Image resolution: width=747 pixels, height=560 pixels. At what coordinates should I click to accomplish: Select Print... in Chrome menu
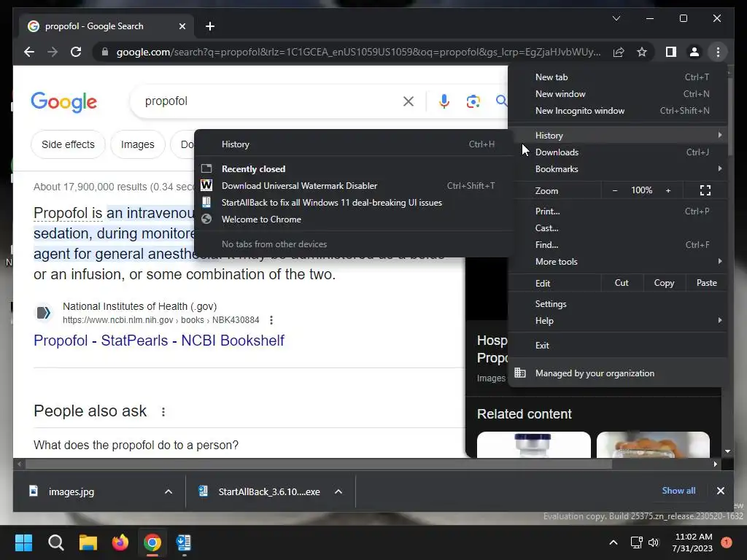(x=618, y=211)
